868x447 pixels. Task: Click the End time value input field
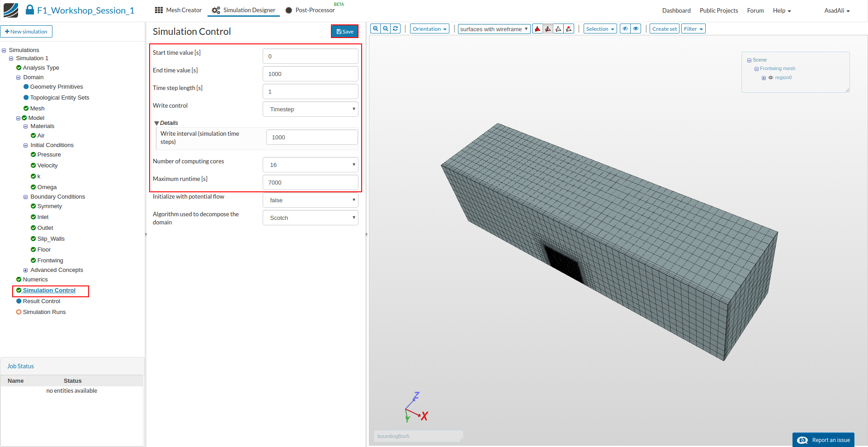pos(310,74)
